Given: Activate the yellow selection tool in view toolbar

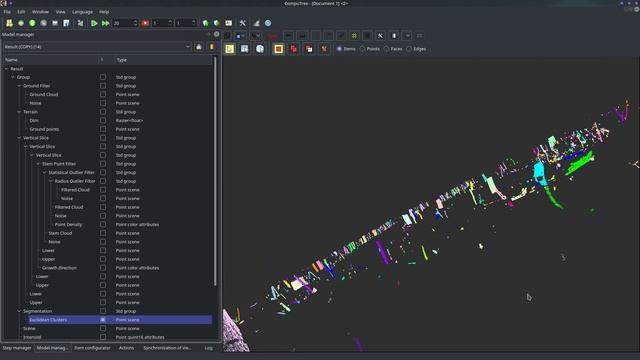Looking at the screenshot, I should tap(230, 49).
